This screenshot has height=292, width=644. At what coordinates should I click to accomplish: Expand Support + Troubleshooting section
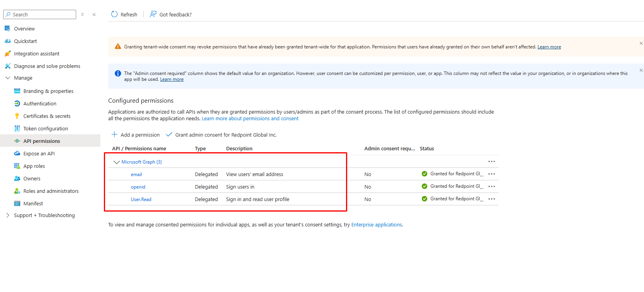(8, 215)
